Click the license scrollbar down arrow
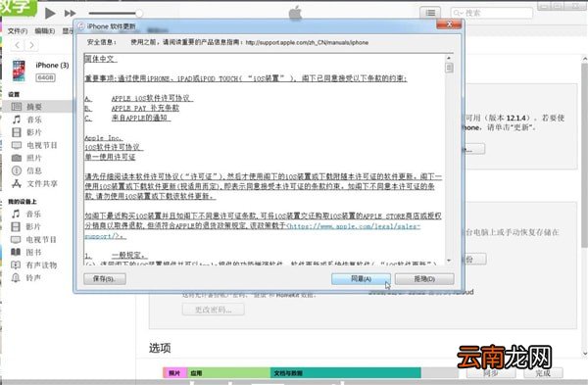The width and height of the screenshot is (588, 385). tap(449, 261)
